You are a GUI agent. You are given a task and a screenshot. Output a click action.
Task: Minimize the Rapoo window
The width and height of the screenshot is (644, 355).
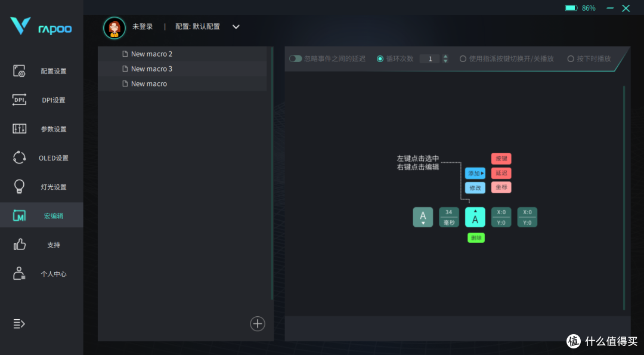[x=610, y=8]
